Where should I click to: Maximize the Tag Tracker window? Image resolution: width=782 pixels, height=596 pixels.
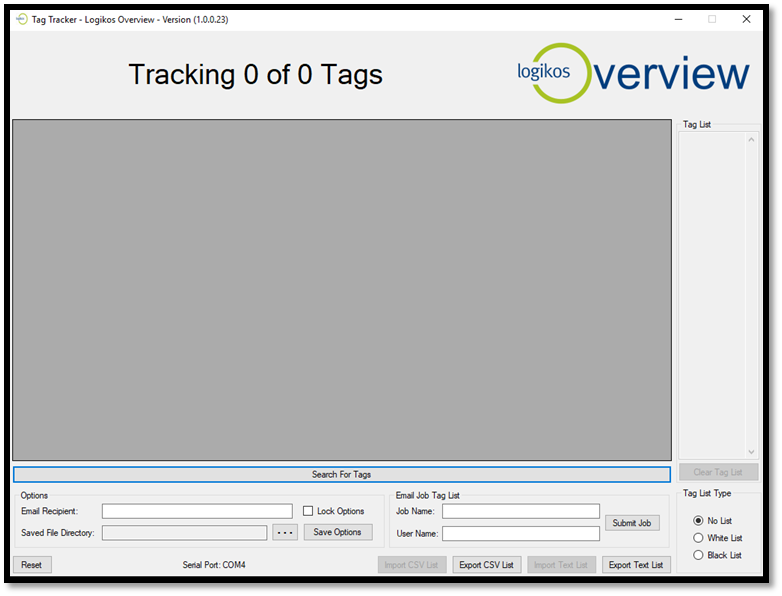(712, 19)
